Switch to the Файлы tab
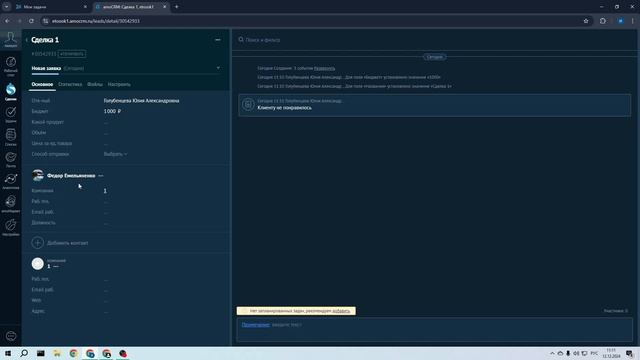Screen dimensions: 640x360 click(95, 84)
